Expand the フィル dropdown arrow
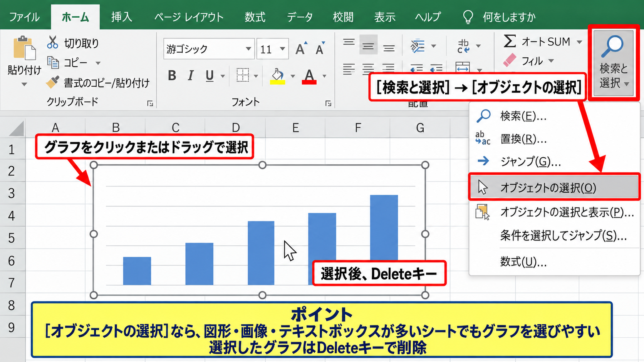Viewport: 644px width, 362px height. pyautogui.click(x=551, y=61)
